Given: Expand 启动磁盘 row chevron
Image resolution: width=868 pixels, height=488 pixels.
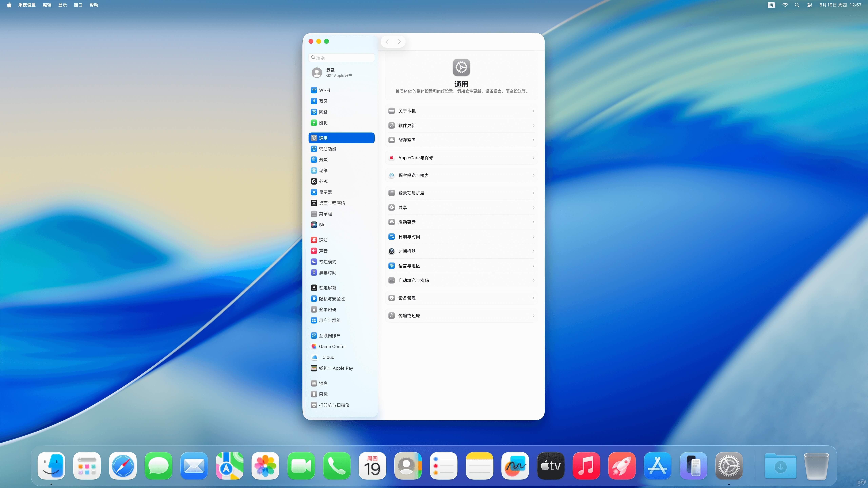Looking at the screenshot, I should [x=533, y=222].
